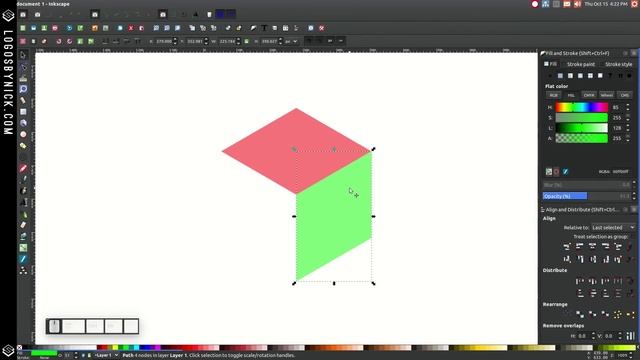Select the Pen Bezier tool

[x=23, y=179]
